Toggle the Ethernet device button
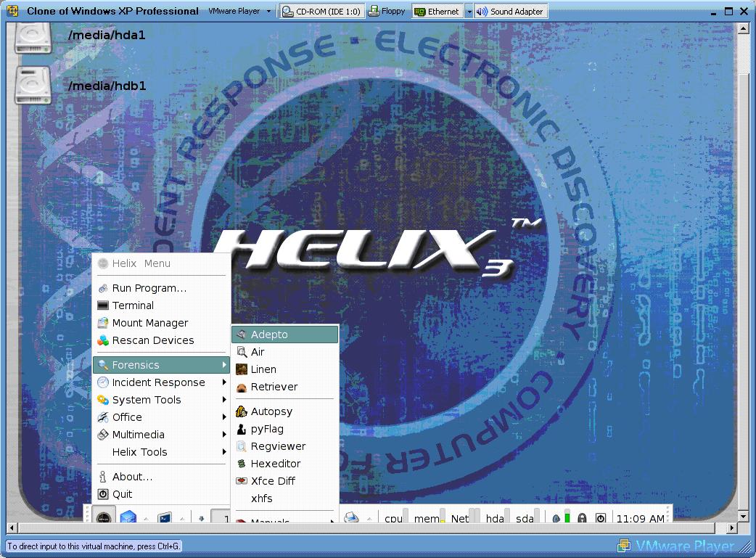Viewport: 756px width, 558px height. click(437, 11)
